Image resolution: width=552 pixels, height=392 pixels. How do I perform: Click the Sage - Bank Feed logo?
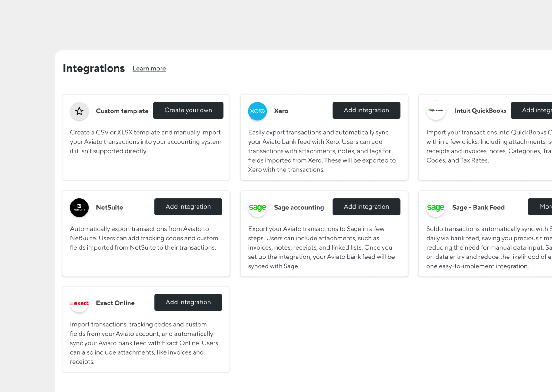point(436,207)
